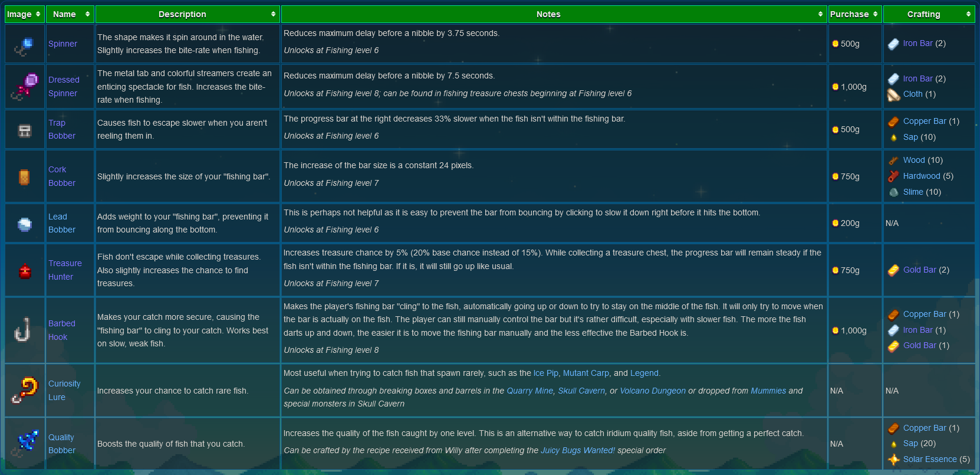Click the Spinner item image

click(25, 45)
